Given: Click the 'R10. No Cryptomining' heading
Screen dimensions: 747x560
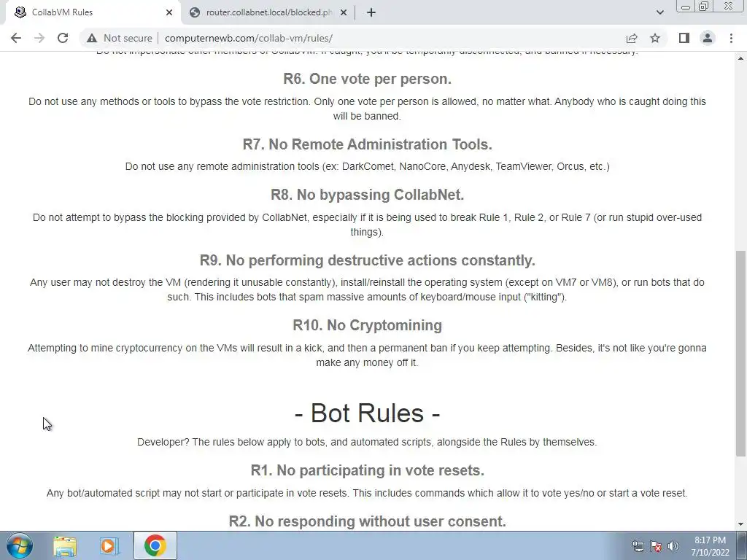Looking at the screenshot, I should (368, 324).
